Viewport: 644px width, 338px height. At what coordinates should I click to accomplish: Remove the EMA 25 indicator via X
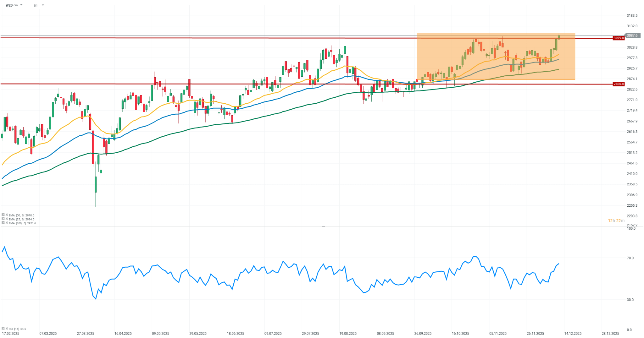tap(7, 219)
